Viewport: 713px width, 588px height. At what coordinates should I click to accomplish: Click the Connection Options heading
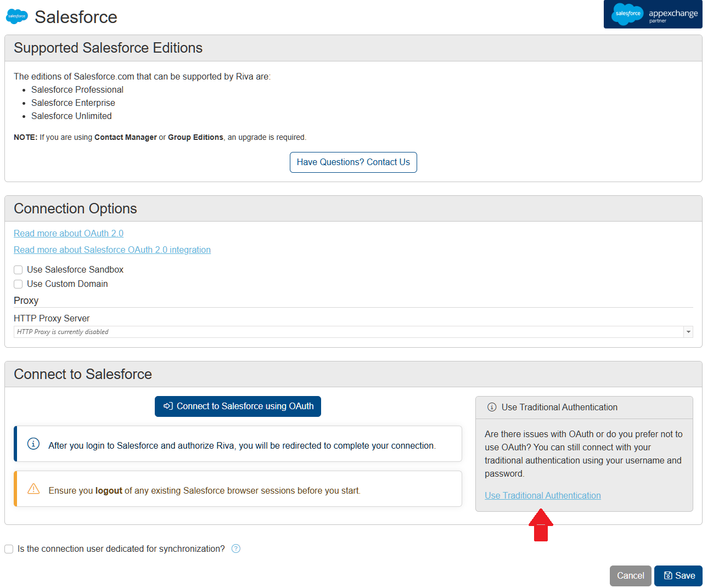[75, 208]
